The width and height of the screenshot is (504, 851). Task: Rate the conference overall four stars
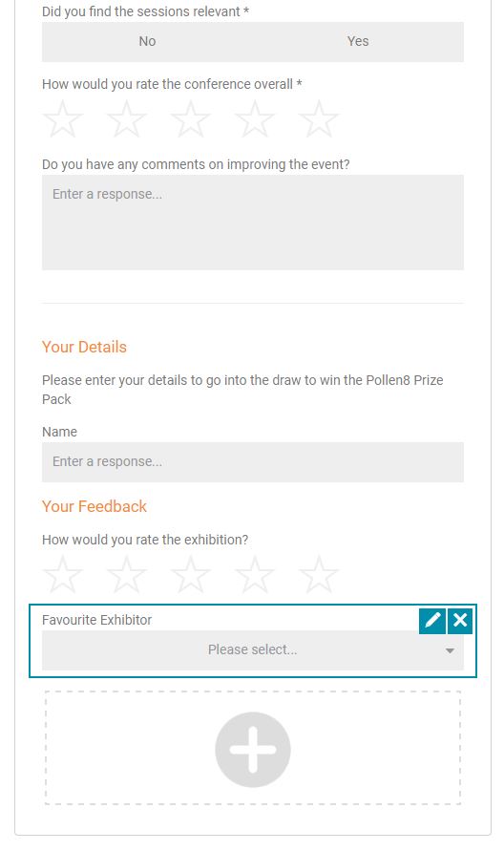(x=255, y=118)
